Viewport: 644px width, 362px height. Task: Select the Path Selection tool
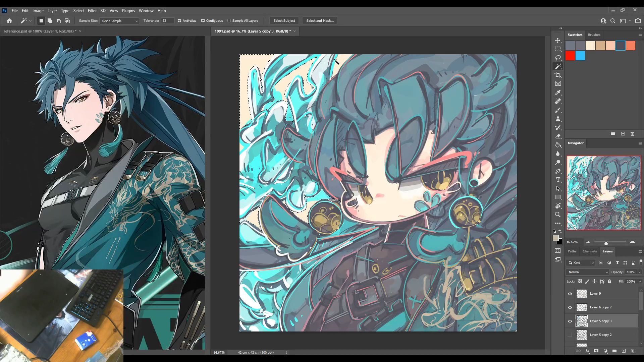(558, 188)
